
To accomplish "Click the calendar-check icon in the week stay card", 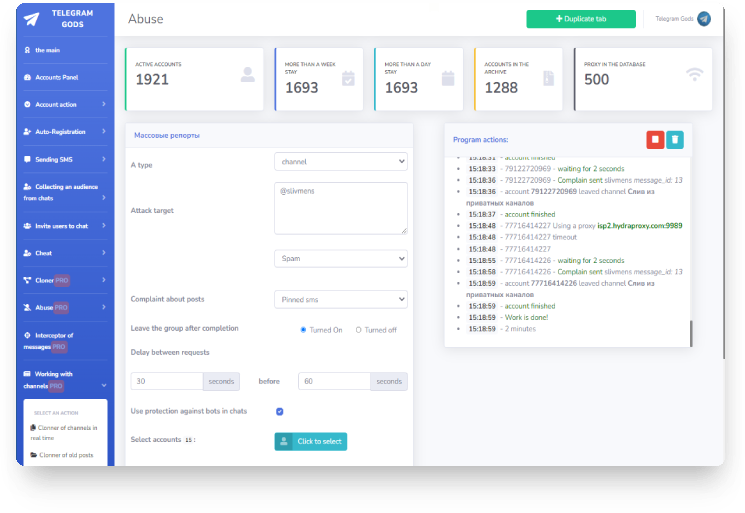I will (x=348, y=78).
